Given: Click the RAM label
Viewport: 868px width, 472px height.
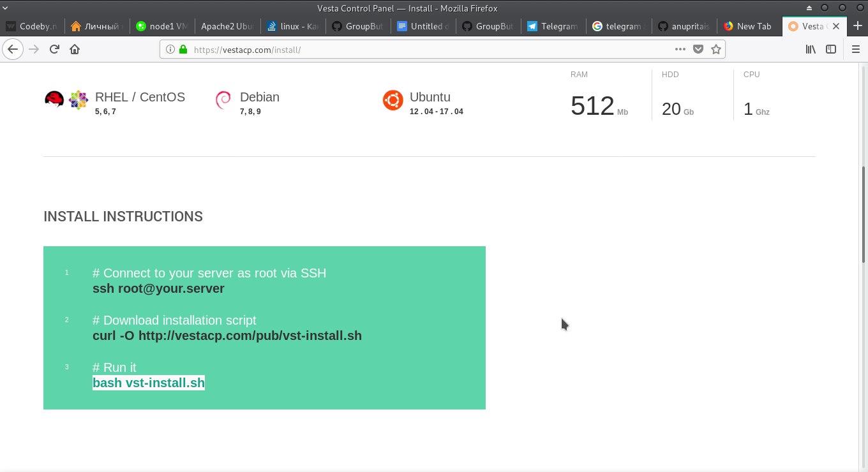Looking at the screenshot, I should tap(579, 75).
